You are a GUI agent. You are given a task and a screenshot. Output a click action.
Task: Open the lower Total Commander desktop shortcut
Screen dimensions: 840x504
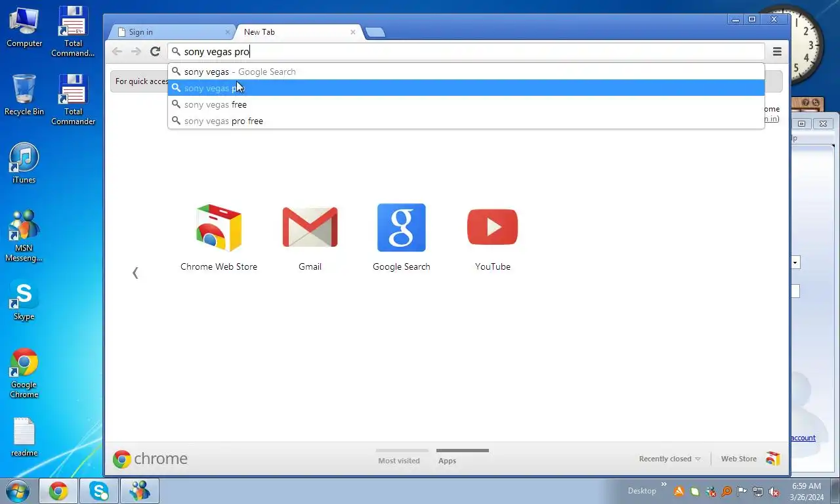pos(73,100)
